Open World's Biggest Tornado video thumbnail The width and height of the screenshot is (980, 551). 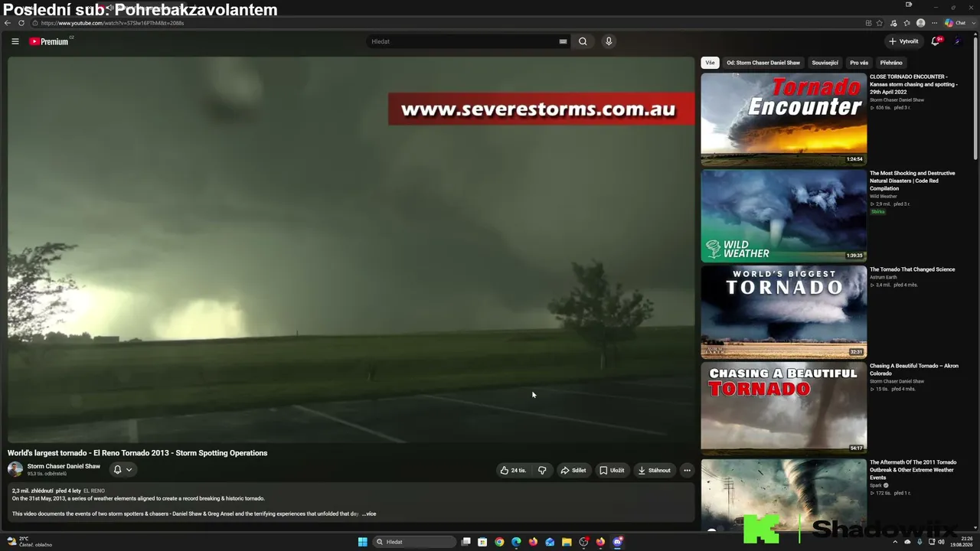click(784, 311)
